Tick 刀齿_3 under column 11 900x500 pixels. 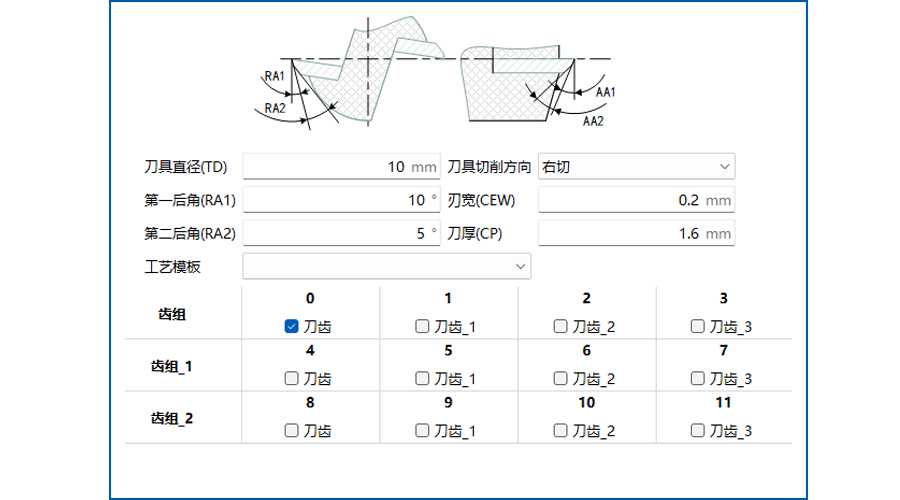click(x=697, y=431)
